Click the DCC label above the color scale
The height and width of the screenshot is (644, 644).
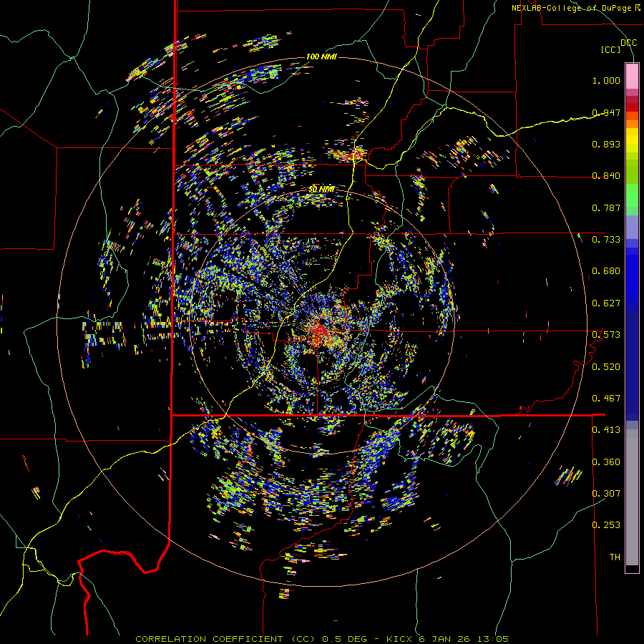point(628,43)
